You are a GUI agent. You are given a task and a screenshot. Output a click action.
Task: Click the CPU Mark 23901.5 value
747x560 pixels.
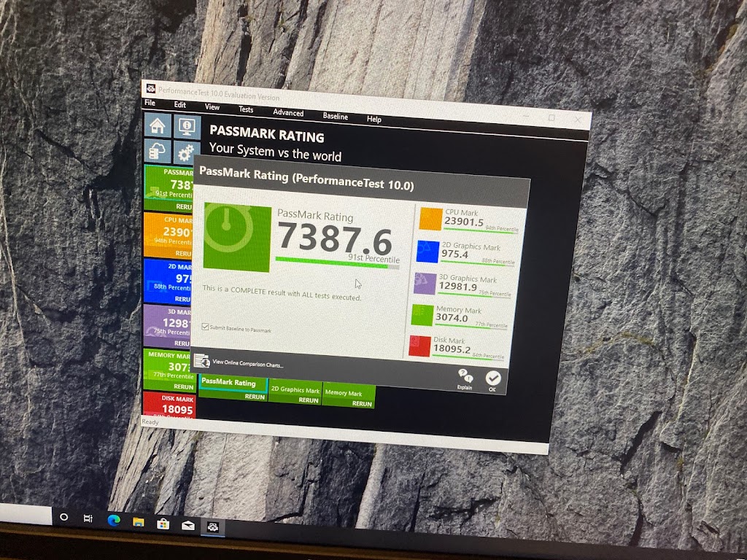[464, 222]
